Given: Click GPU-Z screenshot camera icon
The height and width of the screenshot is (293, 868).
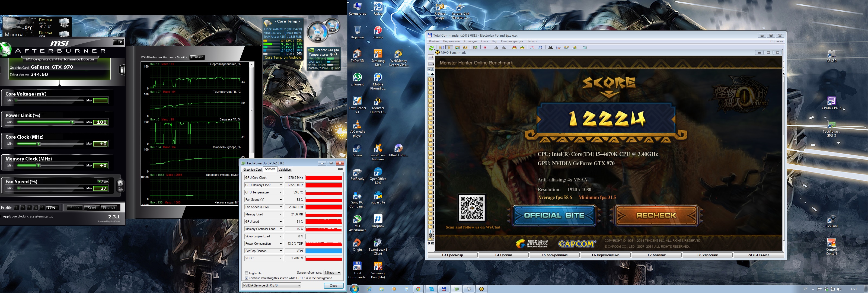Looking at the screenshot, I should click(340, 169).
